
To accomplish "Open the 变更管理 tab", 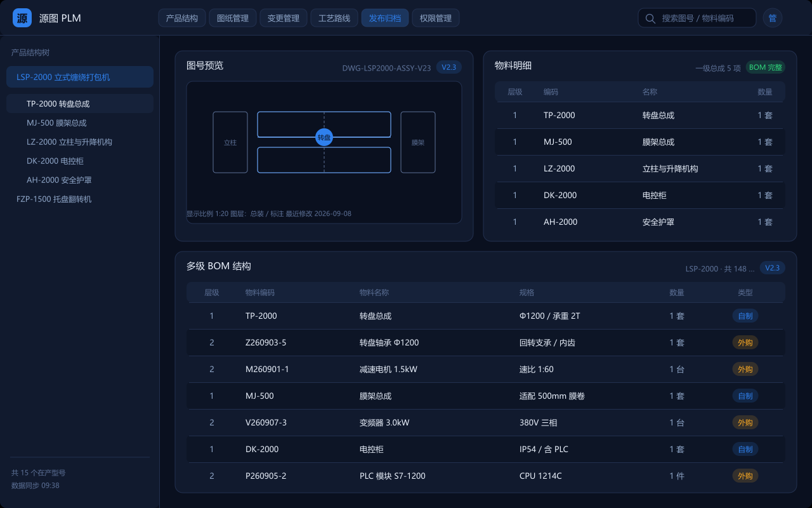I will pos(284,18).
